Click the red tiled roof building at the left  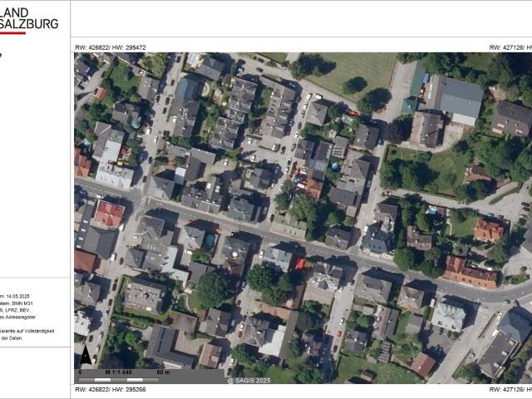pos(109,214)
